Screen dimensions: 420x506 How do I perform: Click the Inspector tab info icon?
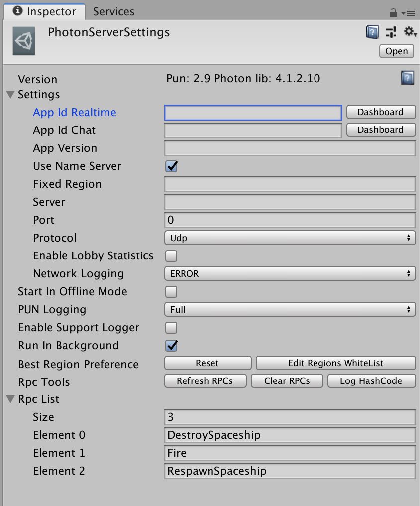pos(17,11)
